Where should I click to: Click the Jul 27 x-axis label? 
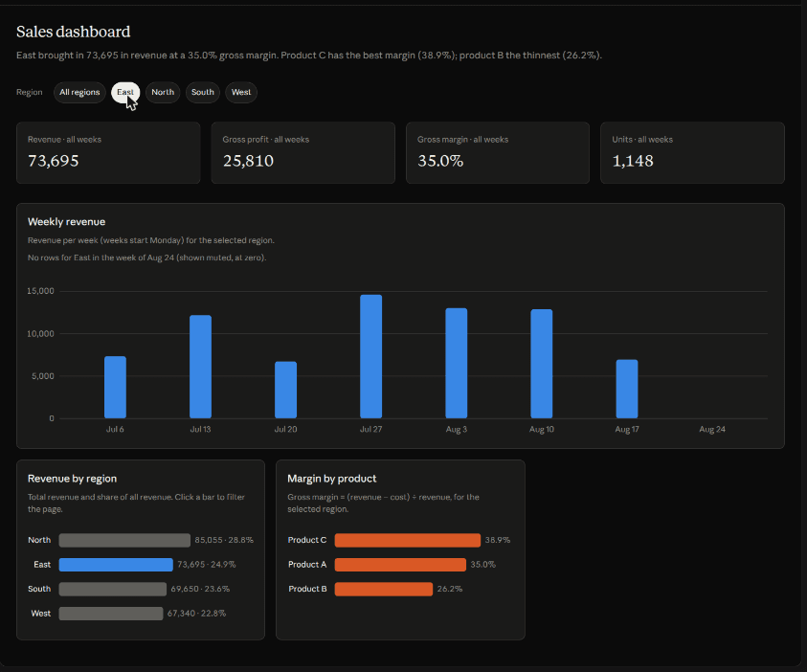(x=371, y=429)
